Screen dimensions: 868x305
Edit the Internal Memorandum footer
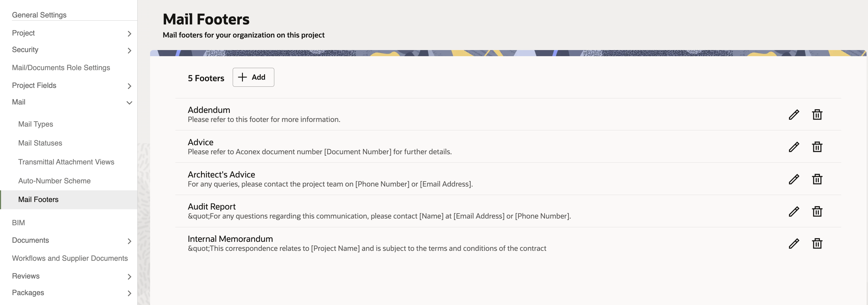tap(794, 243)
